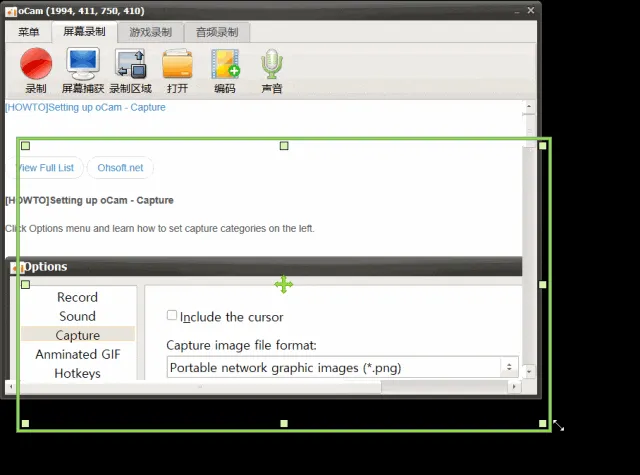The image size is (640, 475).
Task: Click the left-middle handle of the green region
Action: click(x=25, y=284)
